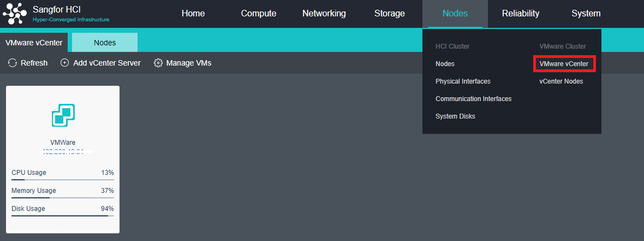Open the Home menu

pyautogui.click(x=193, y=14)
